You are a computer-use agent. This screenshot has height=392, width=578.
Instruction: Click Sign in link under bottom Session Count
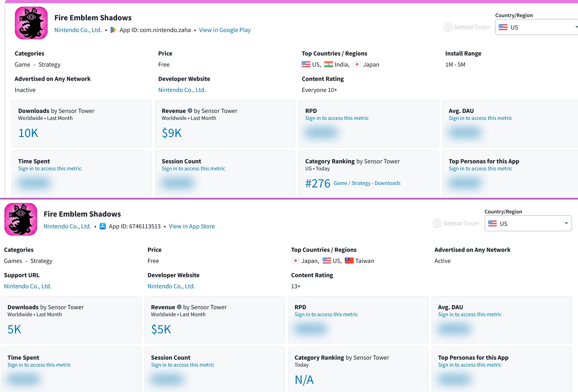pyautogui.click(x=183, y=365)
